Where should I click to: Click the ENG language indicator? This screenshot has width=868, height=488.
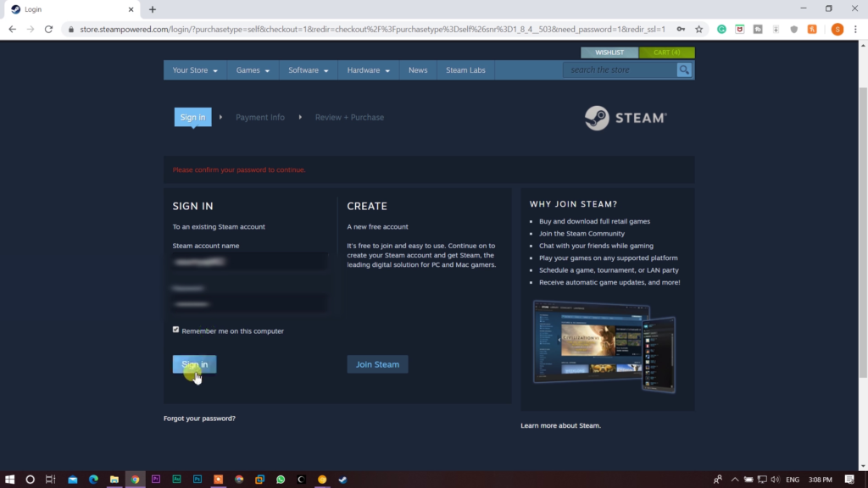tap(793, 480)
